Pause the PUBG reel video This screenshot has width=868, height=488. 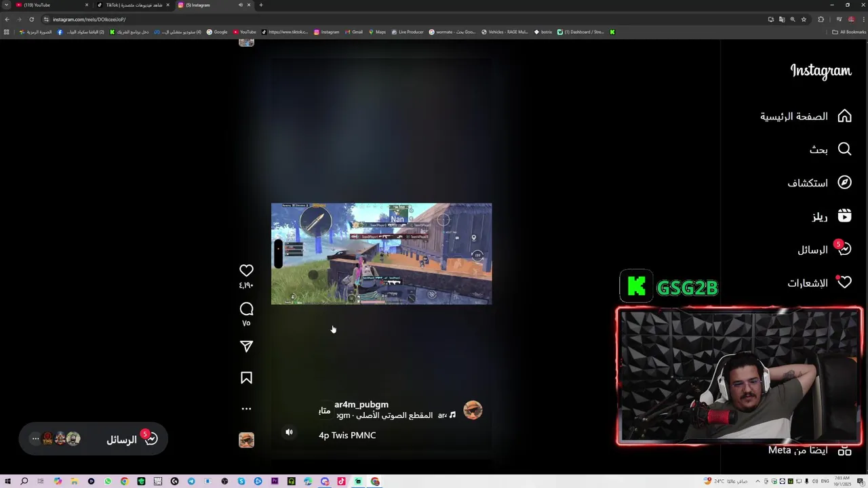[x=381, y=253]
